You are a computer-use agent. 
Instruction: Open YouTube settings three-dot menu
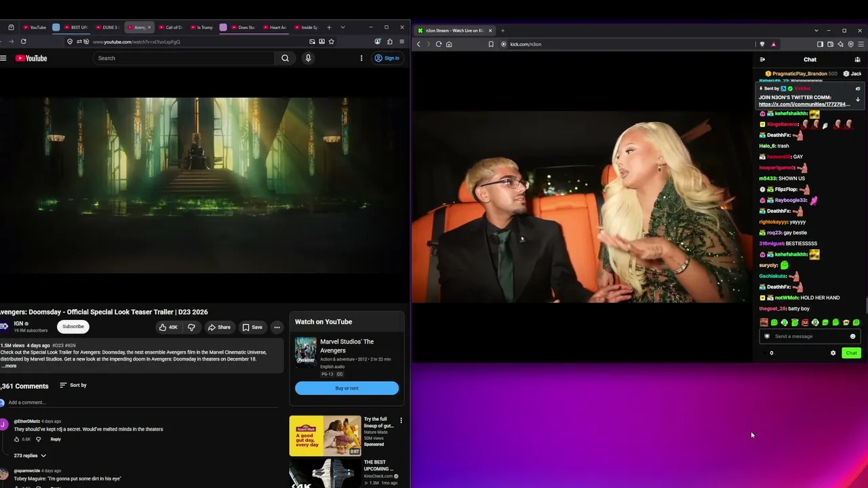click(361, 58)
